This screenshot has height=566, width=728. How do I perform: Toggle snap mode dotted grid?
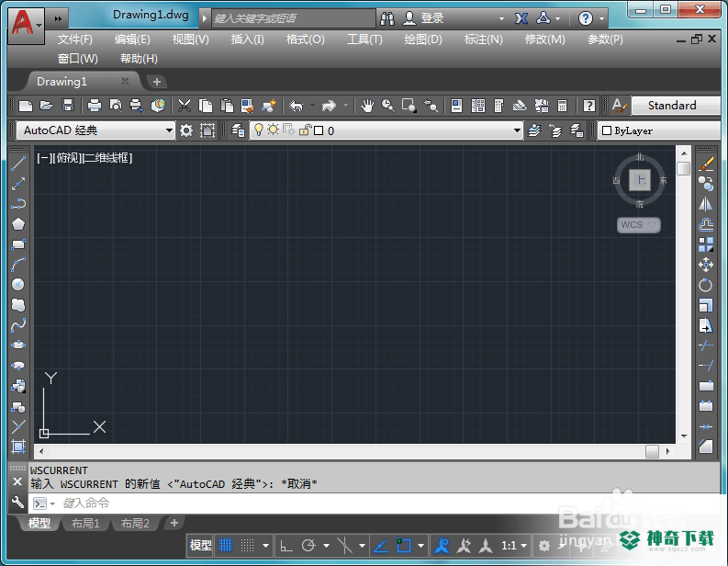tap(247, 545)
